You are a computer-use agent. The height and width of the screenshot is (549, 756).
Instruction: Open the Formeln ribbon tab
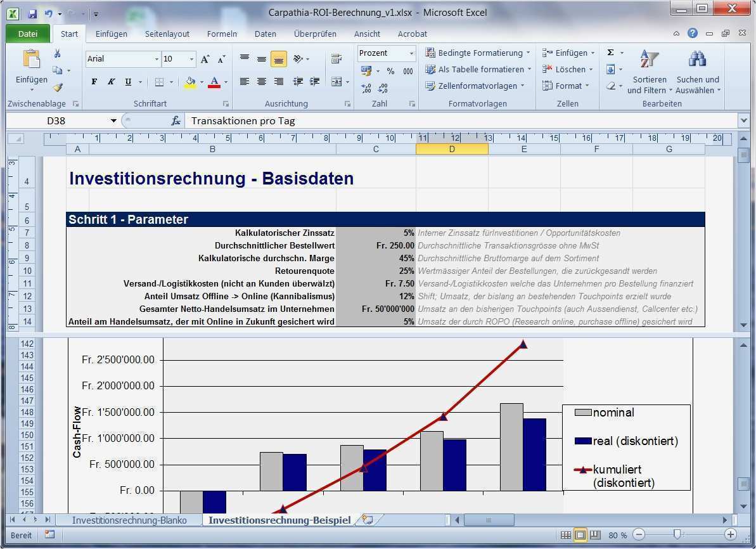[222, 34]
